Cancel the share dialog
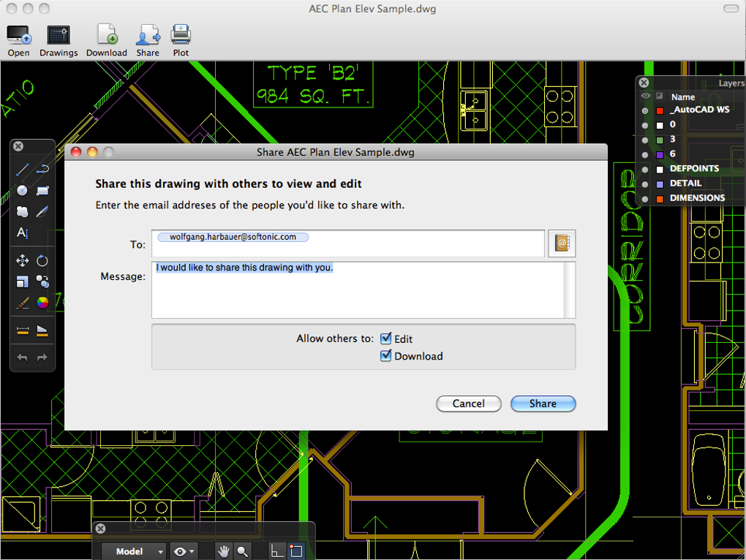Image resolution: width=746 pixels, height=560 pixels. tap(468, 404)
